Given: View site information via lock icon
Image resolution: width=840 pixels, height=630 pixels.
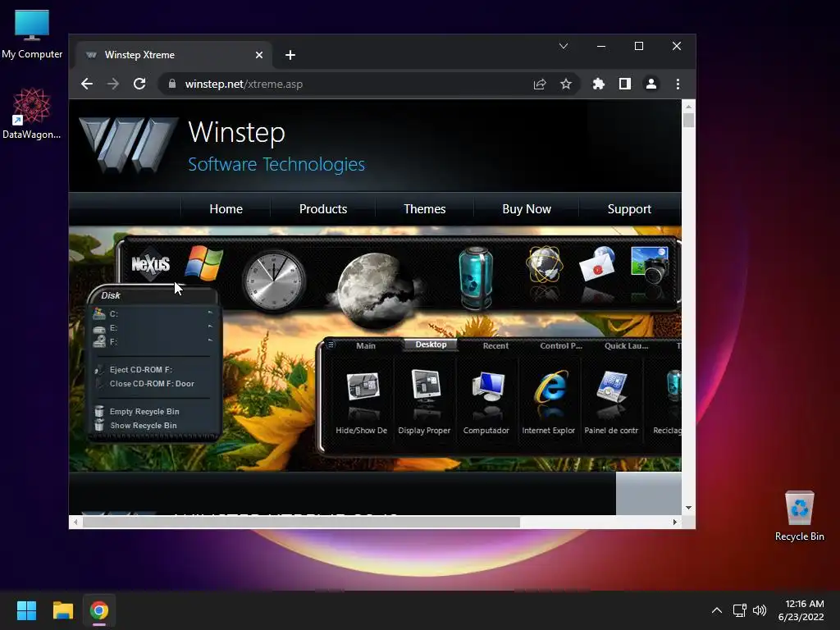Looking at the screenshot, I should tap(172, 84).
